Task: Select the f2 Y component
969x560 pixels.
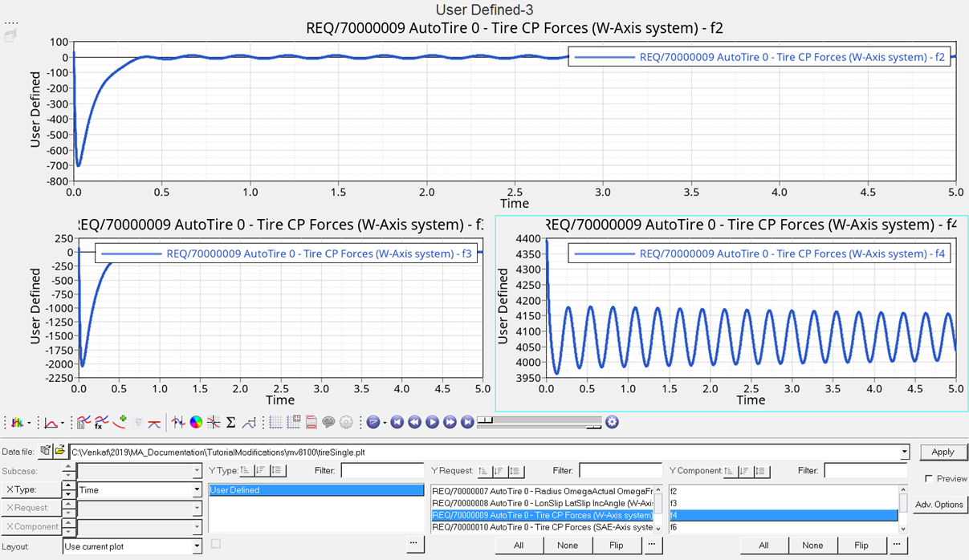Action: (x=783, y=490)
